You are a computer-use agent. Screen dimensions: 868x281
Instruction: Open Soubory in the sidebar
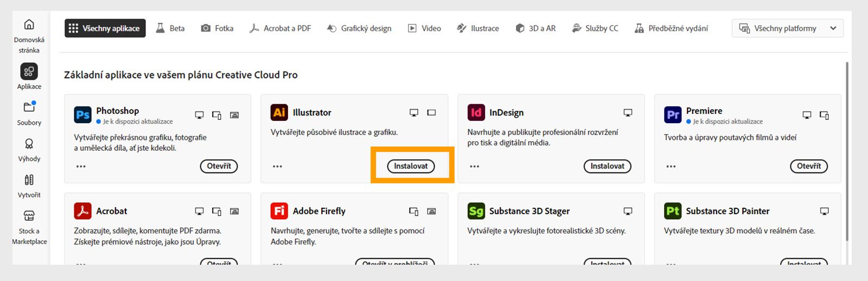point(29,113)
